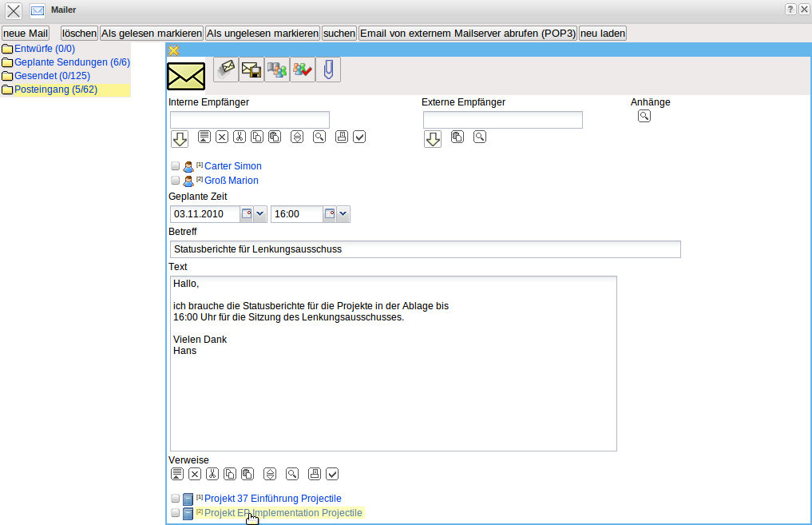Open the planned time dropdown arrow
812x525 pixels.
tap(343, 214)
